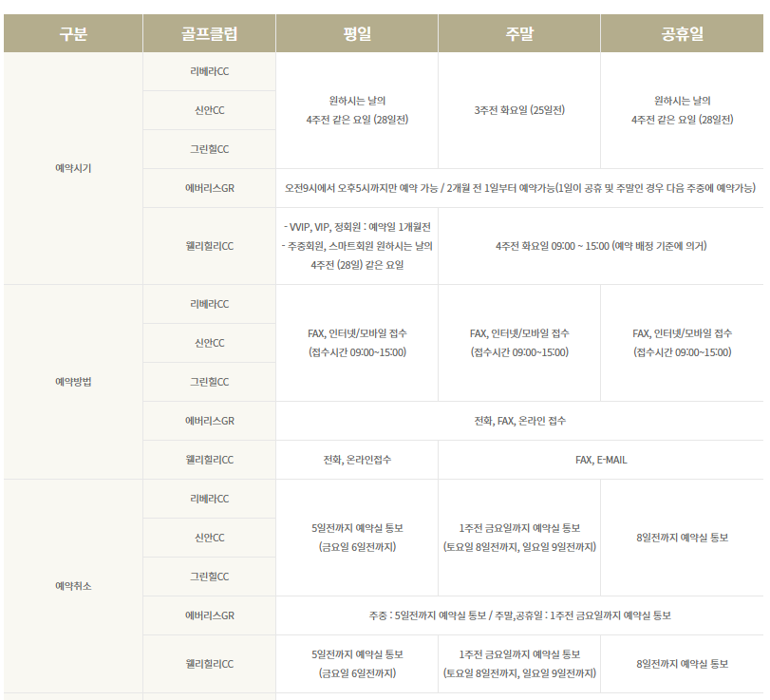This screenshot has width=770, height=700.
Task: Click the 'FAX, E-MAIL' cell
Action: pyautogui.click(x=601, y=460)
